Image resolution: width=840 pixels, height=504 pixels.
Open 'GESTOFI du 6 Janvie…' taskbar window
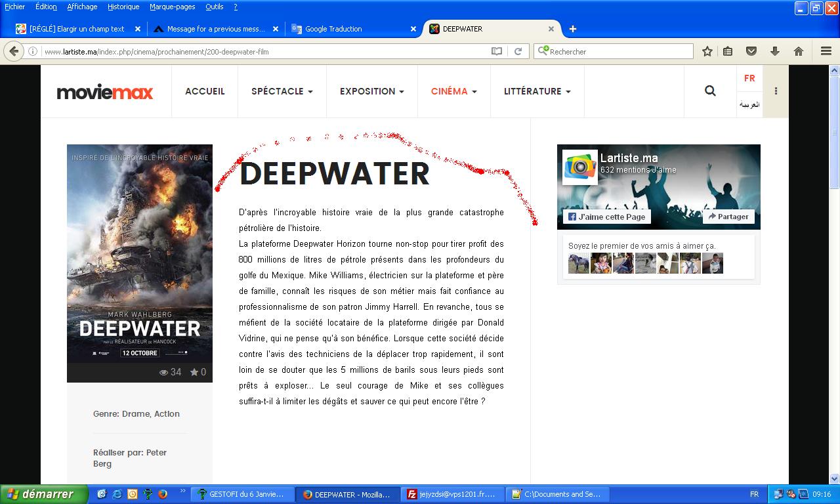click(241, 494)
